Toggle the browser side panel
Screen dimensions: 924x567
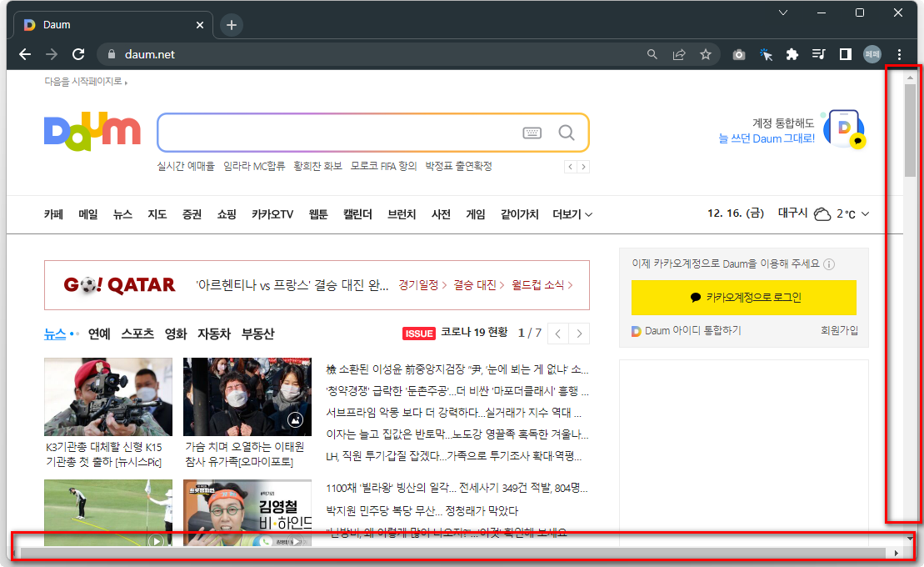pyautogui.click(x=846, y=54)
